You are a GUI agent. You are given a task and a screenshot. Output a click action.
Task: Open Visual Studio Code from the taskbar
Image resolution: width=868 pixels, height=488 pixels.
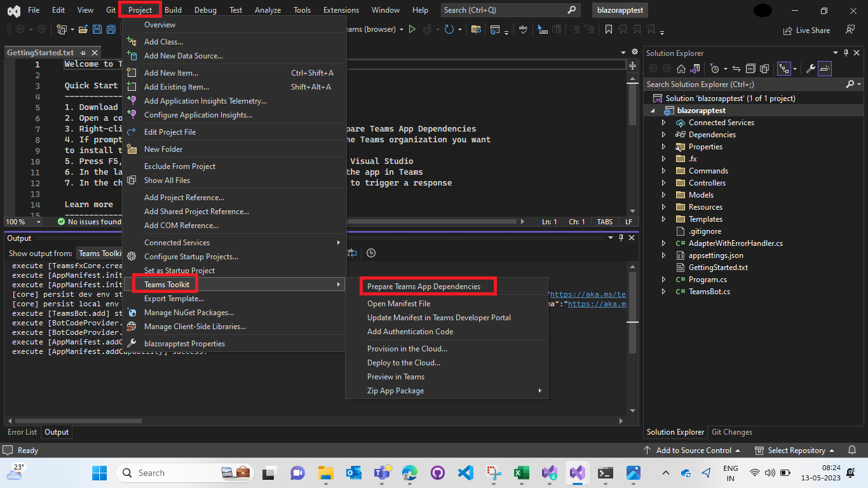pyautogui.click(x=466, y=473)
